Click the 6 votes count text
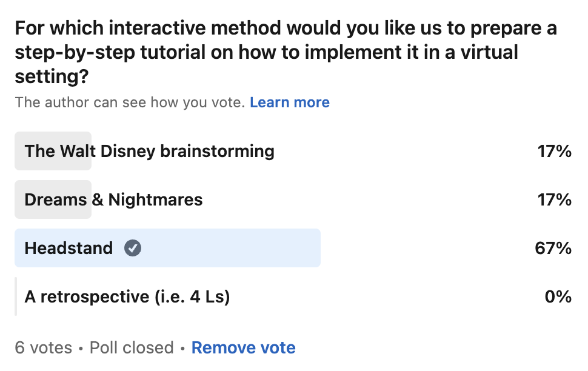 44,348
